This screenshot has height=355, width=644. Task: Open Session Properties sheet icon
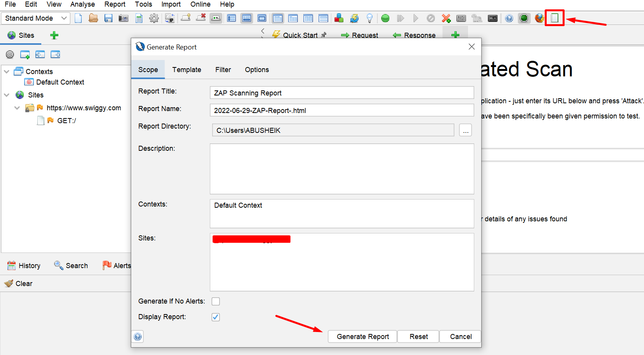coord(139,18)
